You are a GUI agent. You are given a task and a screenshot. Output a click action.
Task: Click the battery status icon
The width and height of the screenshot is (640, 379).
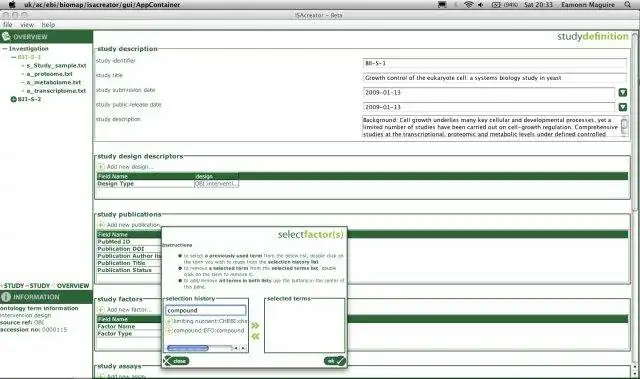click(496, 4)
